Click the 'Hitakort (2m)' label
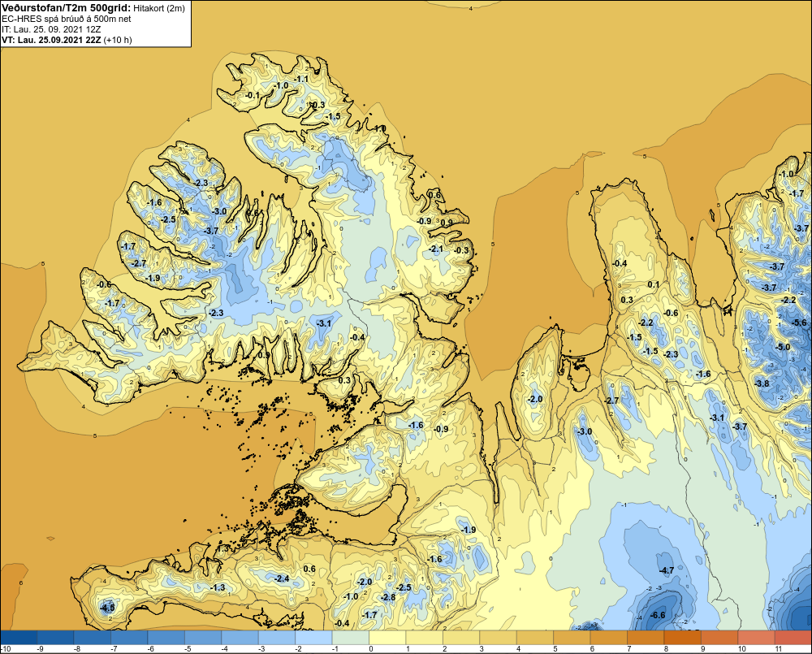Image resolution: width=812 pixels, height=654 pixels. (x=159, y=8)
